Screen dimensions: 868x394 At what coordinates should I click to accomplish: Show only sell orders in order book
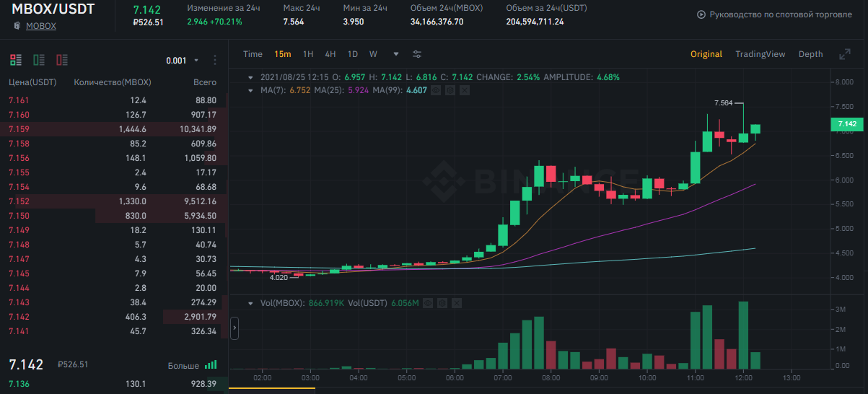(x=62, y=60)
